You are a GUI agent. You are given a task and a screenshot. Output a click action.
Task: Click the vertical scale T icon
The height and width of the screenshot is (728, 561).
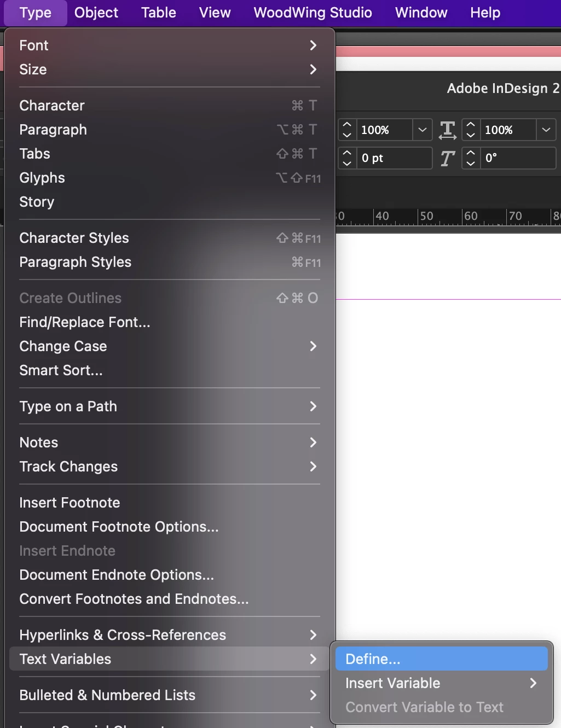point(448,130)
